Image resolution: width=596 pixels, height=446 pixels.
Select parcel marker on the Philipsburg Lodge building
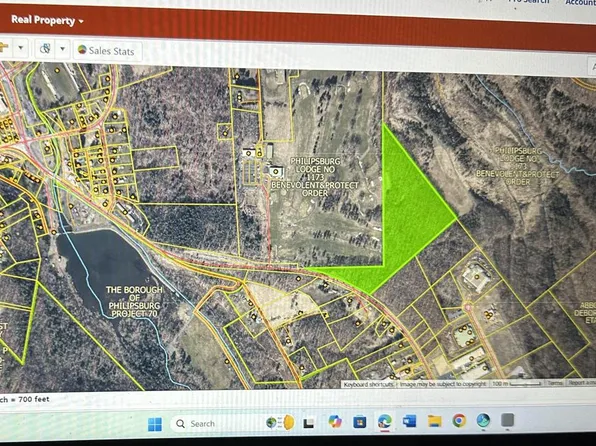point(276,172)
